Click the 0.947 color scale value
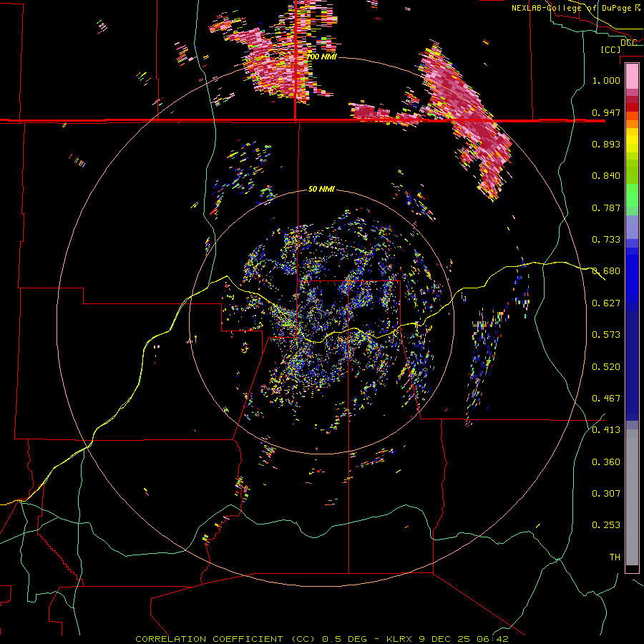Image resolution: width=644 pixels, height=644 pixels. coord(606,112)
